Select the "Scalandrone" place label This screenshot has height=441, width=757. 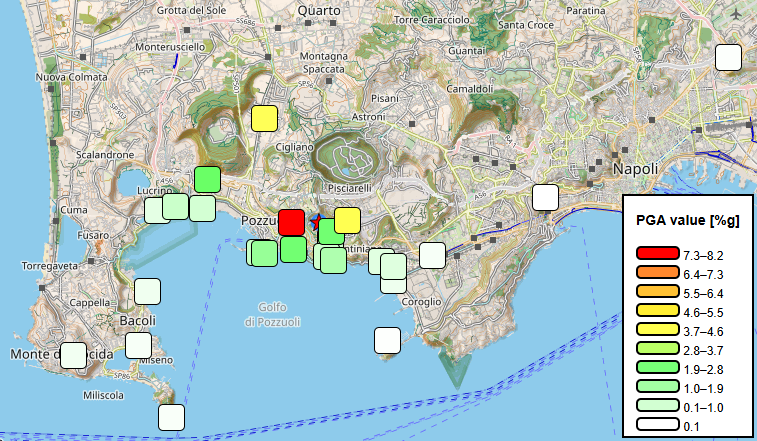(105, 155)
